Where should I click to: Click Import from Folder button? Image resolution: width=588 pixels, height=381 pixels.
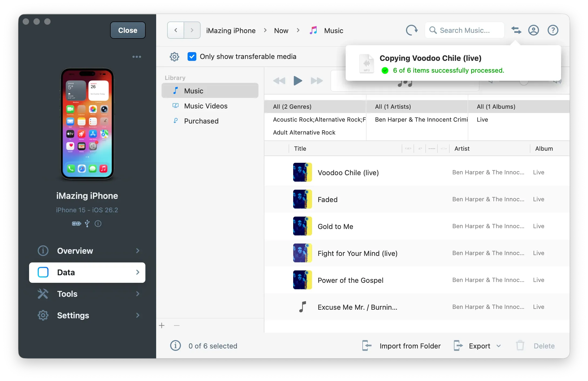coord(402,346)
